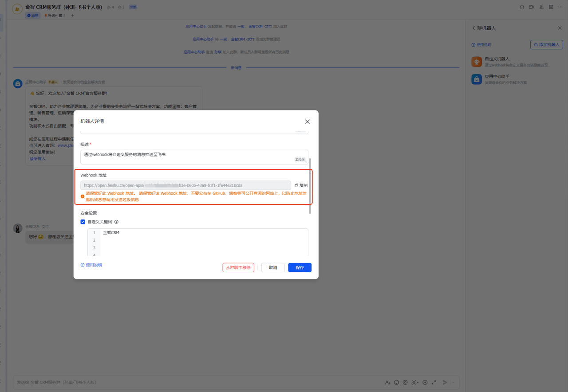Open the 自定义机器人 entry by its name
Viewport: 568px width, 392px height.
(497, 59)
